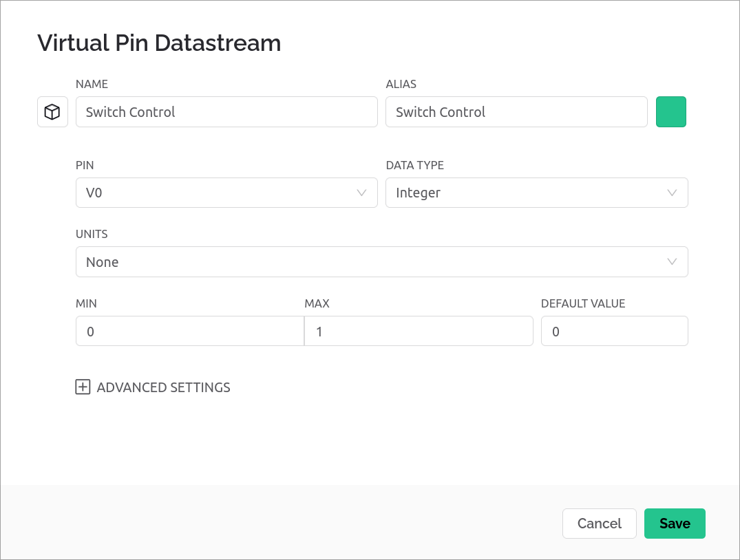Click the cube datastream icon
The height and width of the screenshot is (560, 740).
[52, 111]
